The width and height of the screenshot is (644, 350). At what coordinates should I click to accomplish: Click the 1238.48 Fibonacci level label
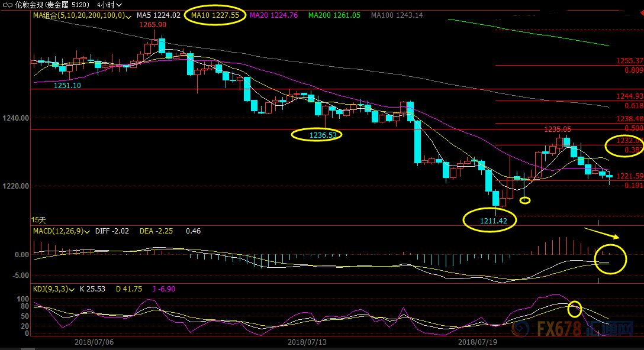pos(630,119)
